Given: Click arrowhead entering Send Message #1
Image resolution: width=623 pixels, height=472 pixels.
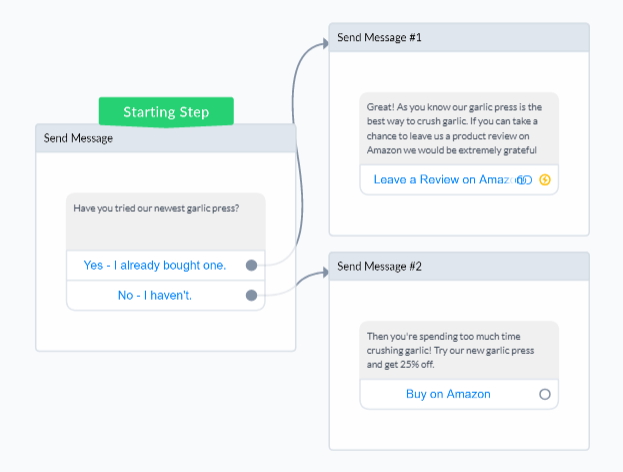Looking at the screenshot, I should (326, 43).
